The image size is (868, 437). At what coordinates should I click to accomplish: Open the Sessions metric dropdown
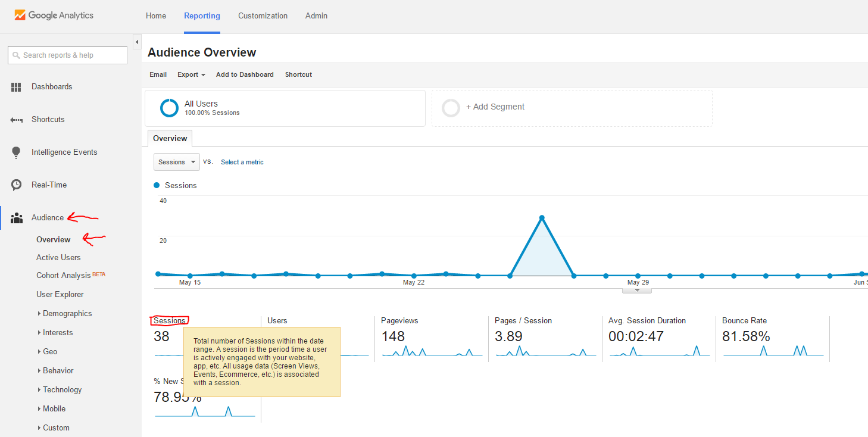pos(176,161)
